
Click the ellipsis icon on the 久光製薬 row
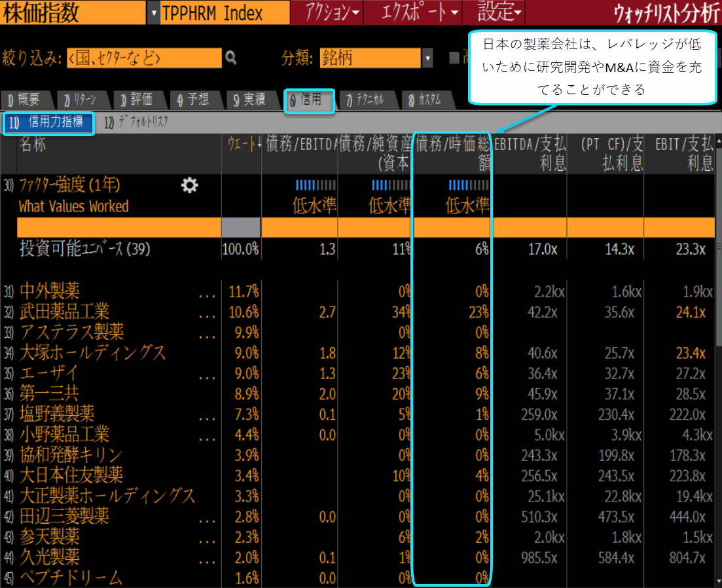point(208,562)
